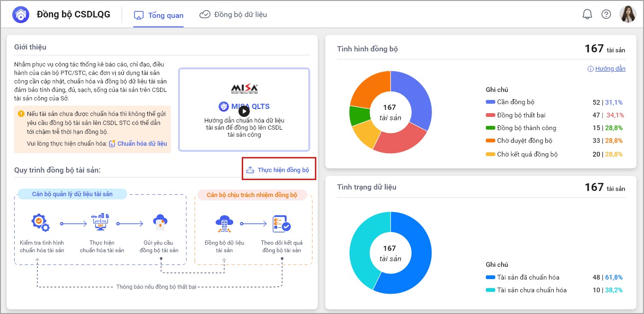644x314 pixels.
Task: Click the Theo dõi kết quả đồng bộ icon
Action: pos(282,224)
